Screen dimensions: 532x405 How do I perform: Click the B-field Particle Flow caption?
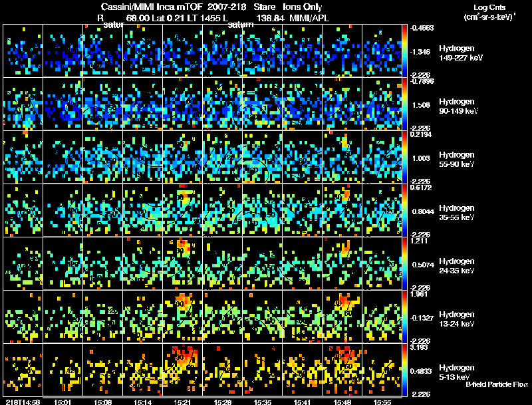pyautogui.click(x=497, y=384)
